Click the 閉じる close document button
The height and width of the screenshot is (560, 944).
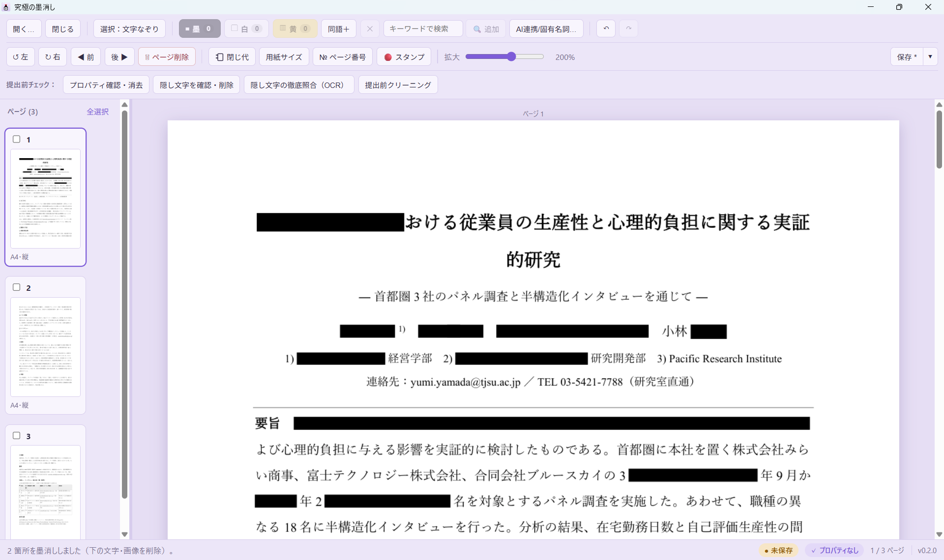tap(63, 29)
